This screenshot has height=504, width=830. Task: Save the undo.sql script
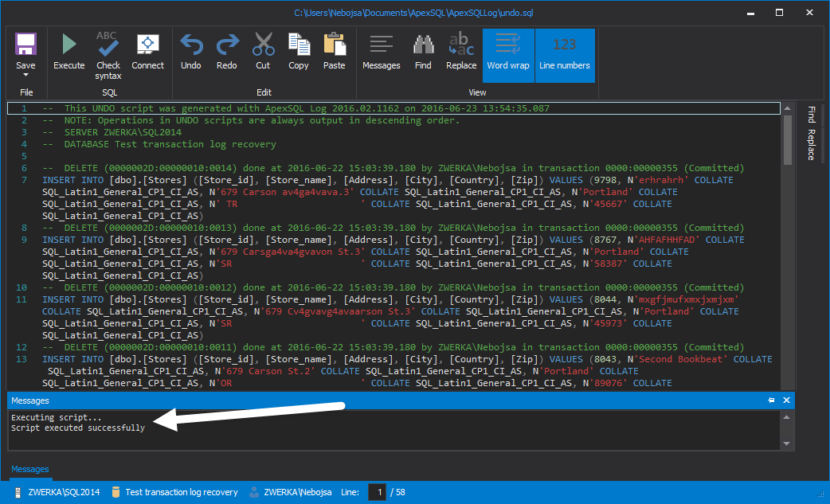click(x=25, y=51)
